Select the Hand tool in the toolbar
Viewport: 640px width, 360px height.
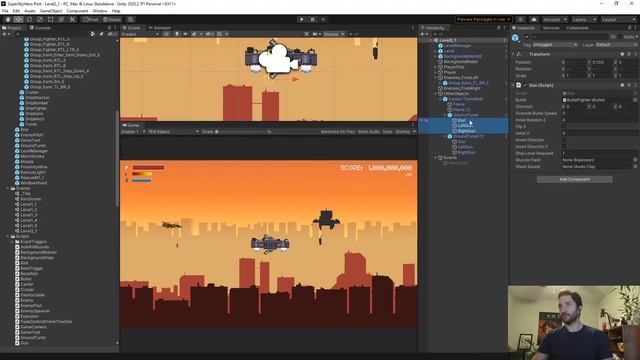(8, 19)
